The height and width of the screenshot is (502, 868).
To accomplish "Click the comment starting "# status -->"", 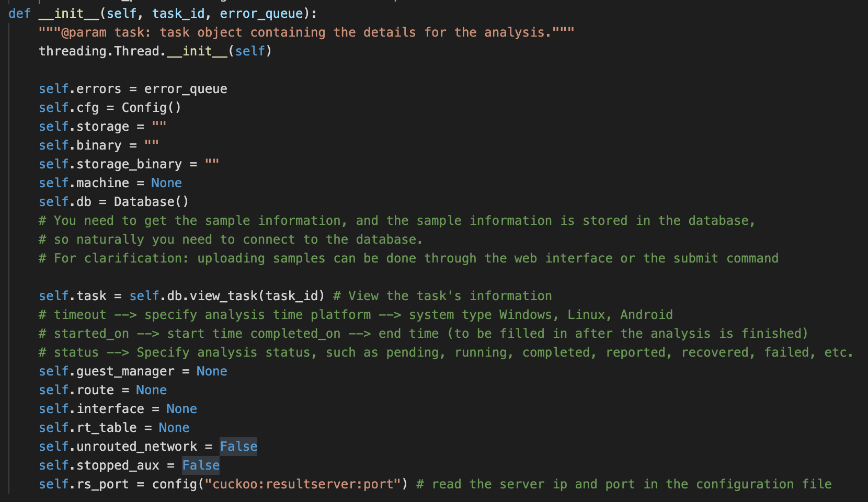I will 446,352.
